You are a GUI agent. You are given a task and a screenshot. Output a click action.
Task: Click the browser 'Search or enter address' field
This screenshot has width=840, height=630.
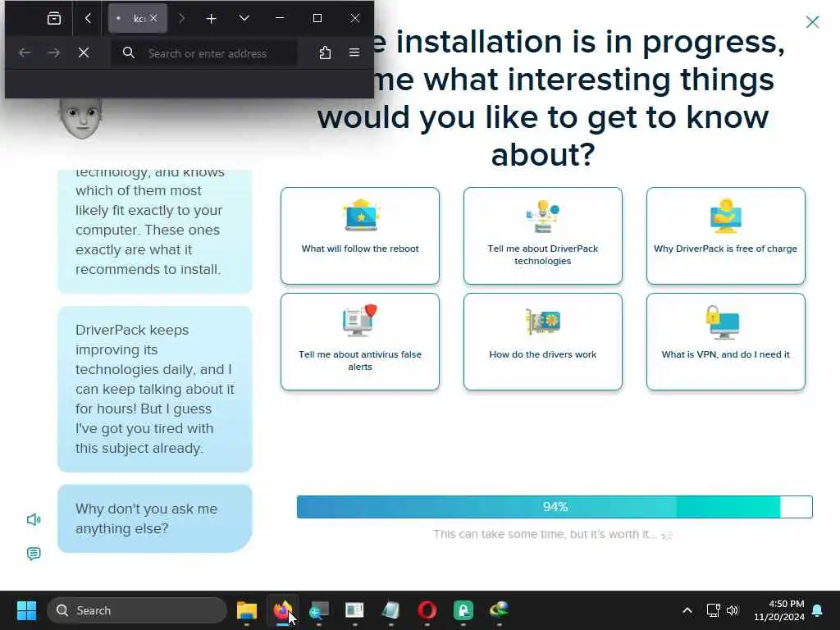[203, 53]
